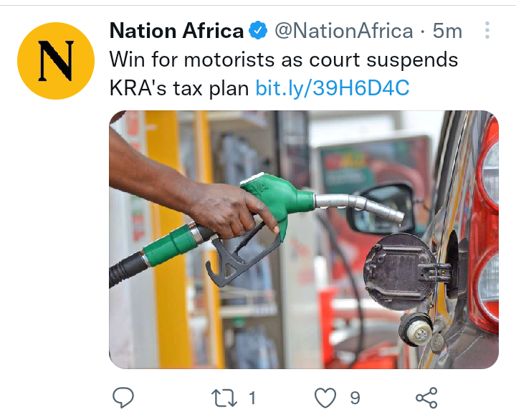Visit the @NationAfrica handle
516x420 pixels.
point(343,31)
